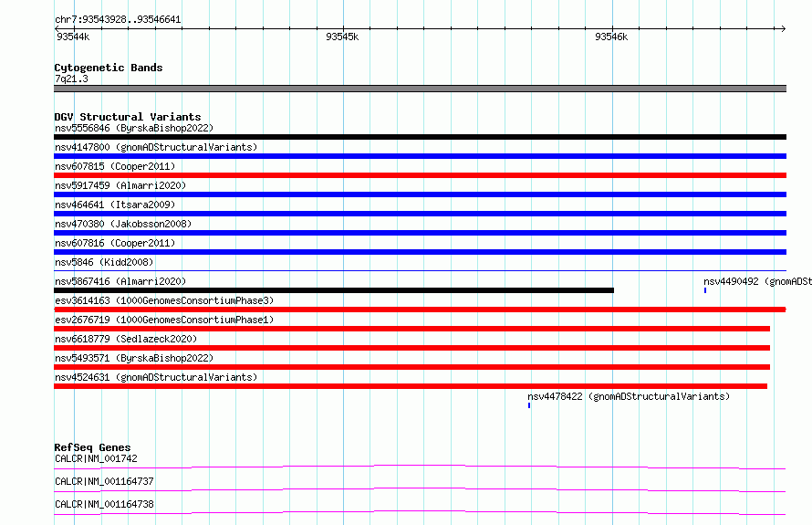Click the black bar under nsv5867416
Viewport: 812px width, 525px height.
334,290
